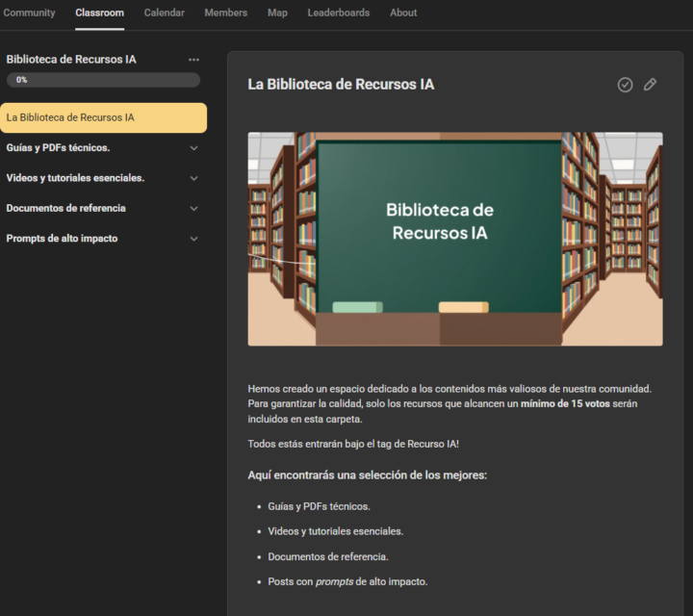Open the Calendar tab
Image resolution: width=693 pixels, height=616 pixels.
tap(164, 13)
